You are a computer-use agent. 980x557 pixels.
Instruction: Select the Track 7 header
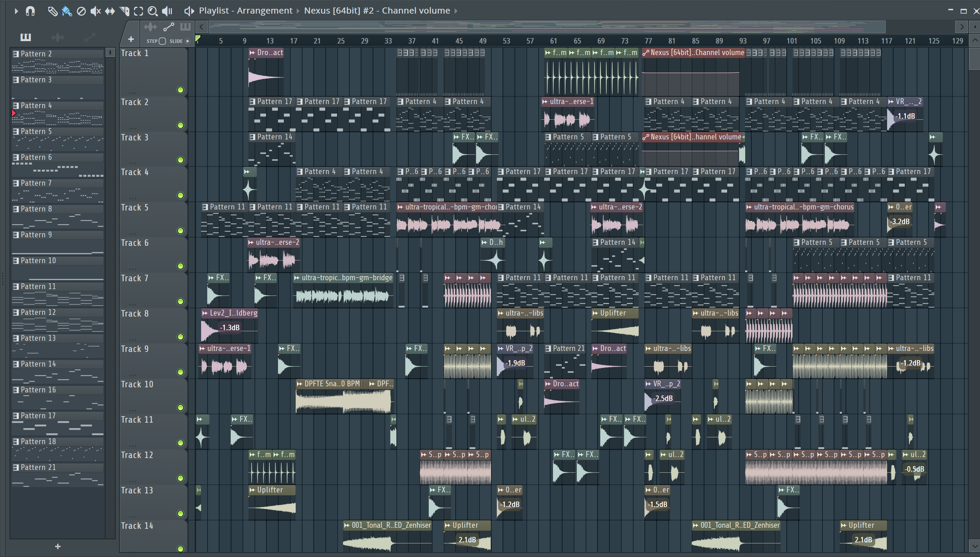[153, 290]
